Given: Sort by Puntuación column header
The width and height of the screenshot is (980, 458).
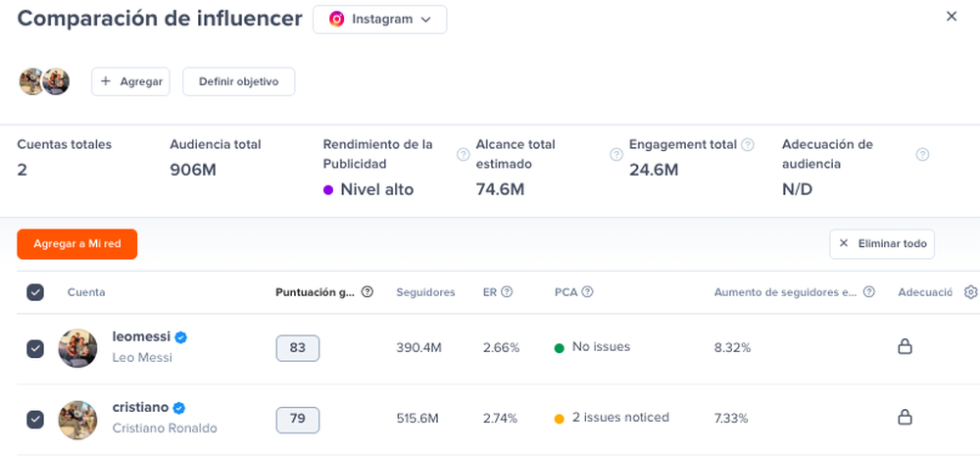Looking at the screenshot, I should [316, 292].
